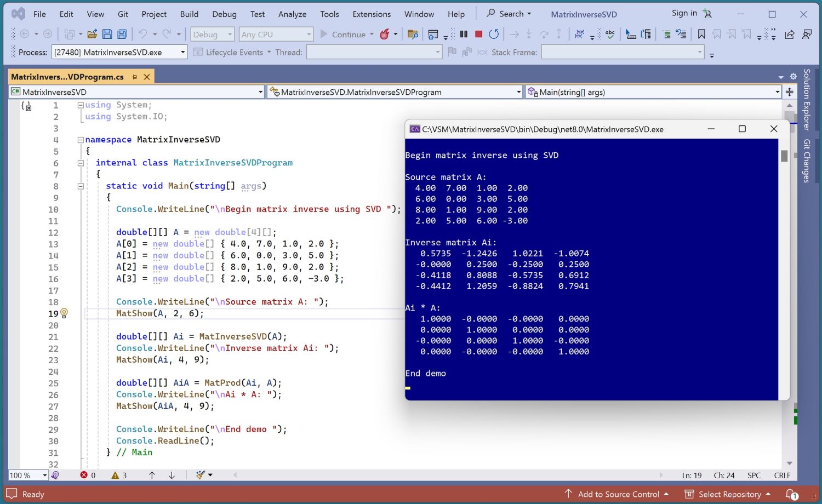Image resolution: width=822 pixels, height=504 pixels.
Task: Click Add to Source Control button
Action: coord(617,494)
